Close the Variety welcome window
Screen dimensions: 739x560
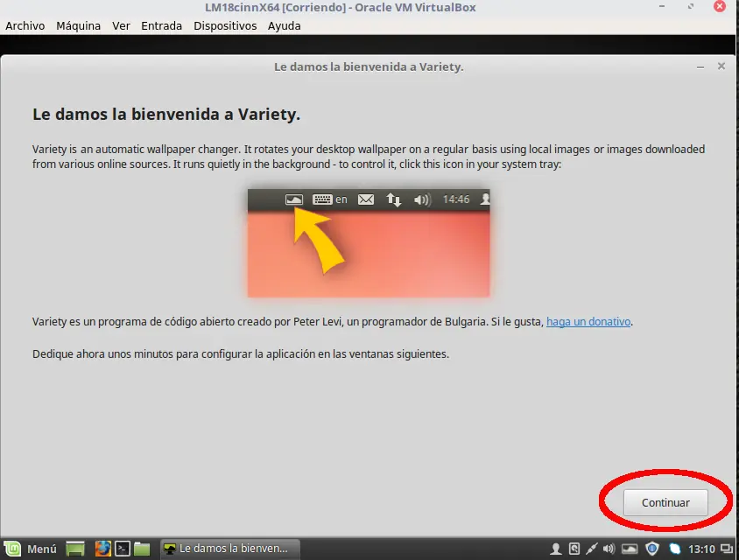[x=721, y=66]
